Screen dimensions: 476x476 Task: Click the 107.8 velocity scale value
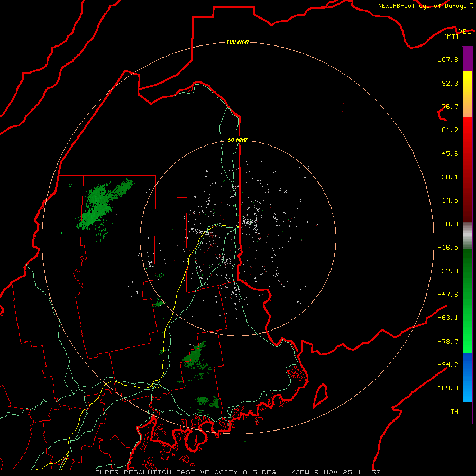(x=448, y=59)
